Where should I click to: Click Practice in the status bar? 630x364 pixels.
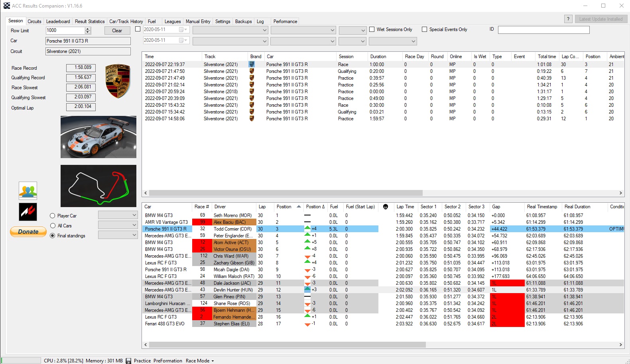[142, 361]
